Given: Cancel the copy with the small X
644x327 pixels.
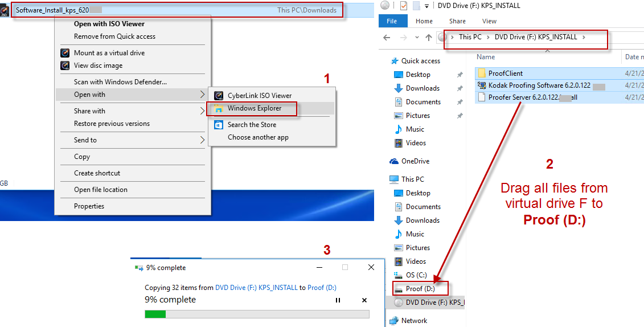Looking at the screenshot, I should (x=364, y=300).
